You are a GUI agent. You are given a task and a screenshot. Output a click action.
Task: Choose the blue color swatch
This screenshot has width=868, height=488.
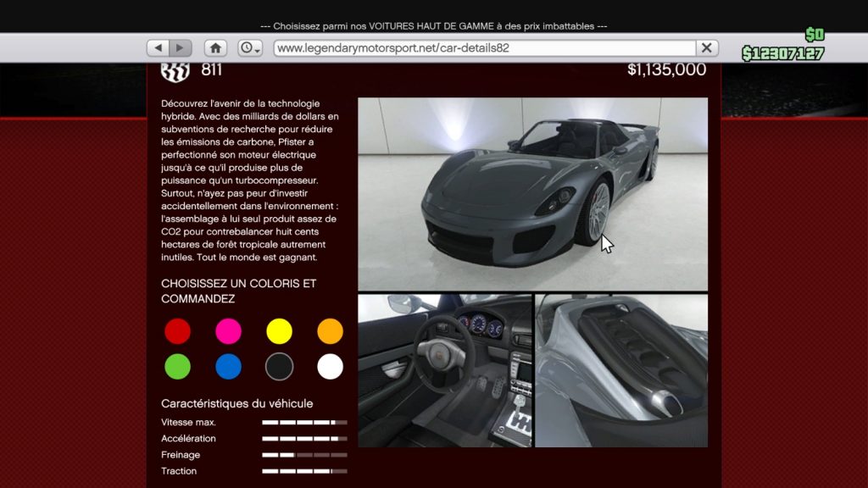(x=229, y=367)
